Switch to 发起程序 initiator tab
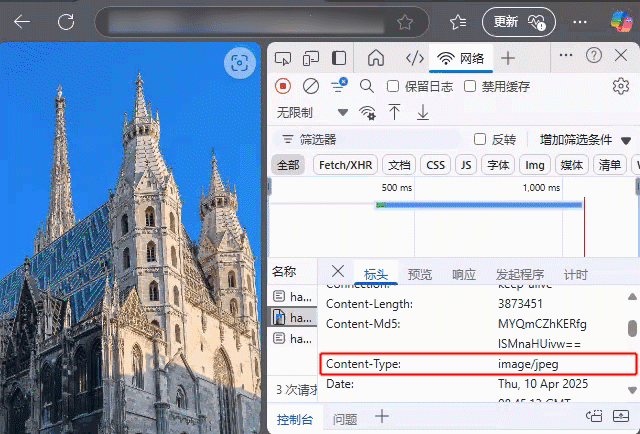Screen dimensions: 640x434 click(x=520, y=274)
